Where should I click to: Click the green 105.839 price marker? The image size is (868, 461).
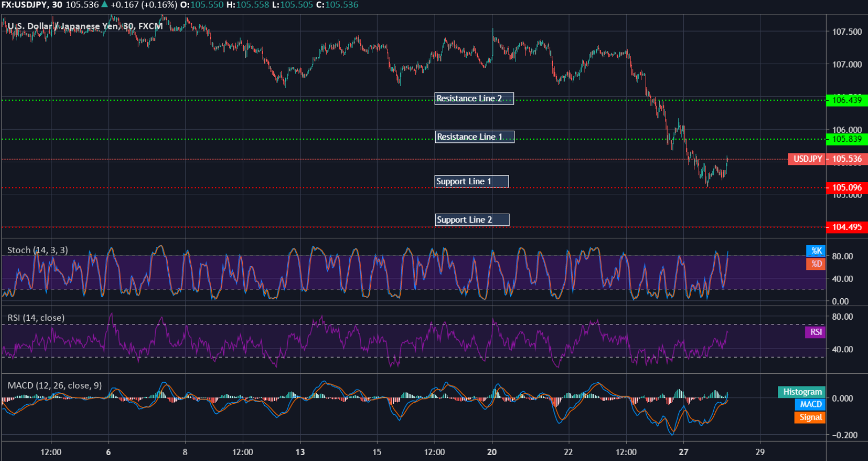[847, 139]
